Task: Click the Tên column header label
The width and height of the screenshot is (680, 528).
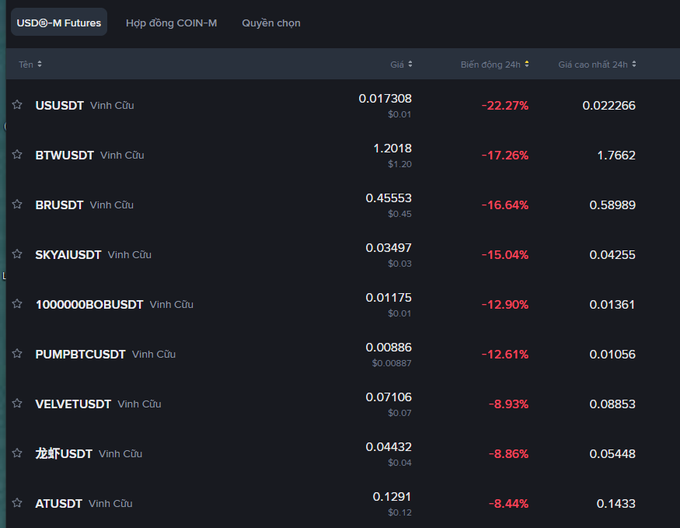Action: click(26, 65)
